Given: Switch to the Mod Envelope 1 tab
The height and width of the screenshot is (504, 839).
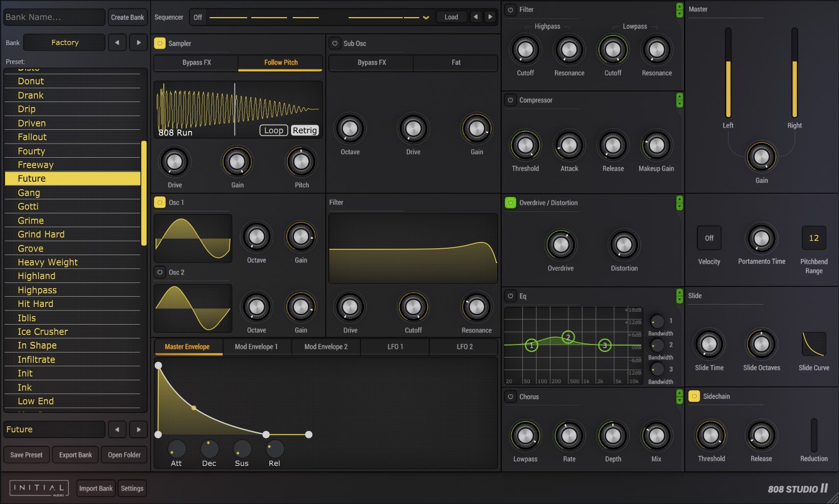Looking at the screenshot, I should [x=256, y=346].
